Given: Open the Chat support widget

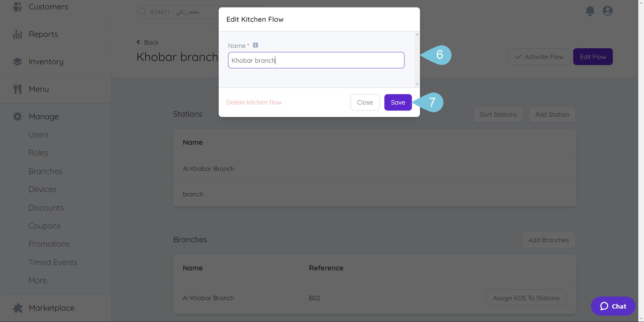Looking at the screenshot, I should pyautogui.click(x=613, y=306).
